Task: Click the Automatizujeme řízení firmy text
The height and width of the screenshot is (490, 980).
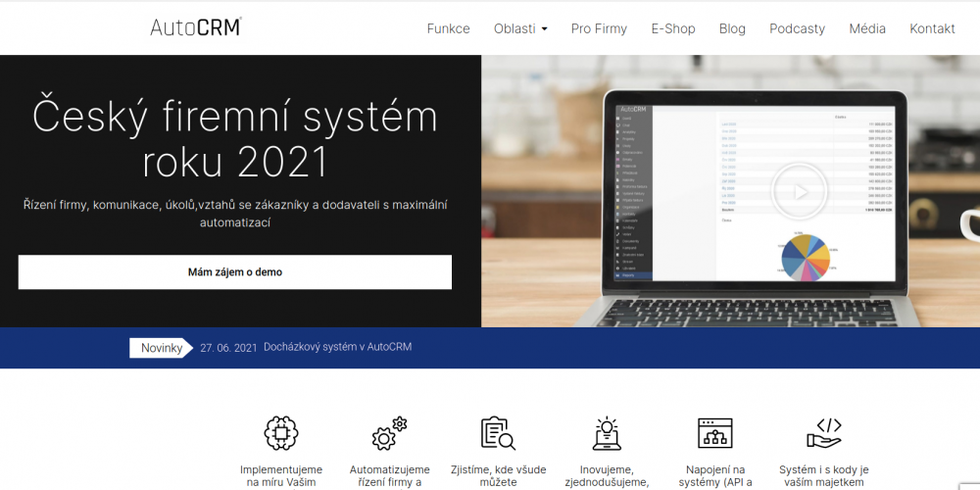Action: point(389,476)
